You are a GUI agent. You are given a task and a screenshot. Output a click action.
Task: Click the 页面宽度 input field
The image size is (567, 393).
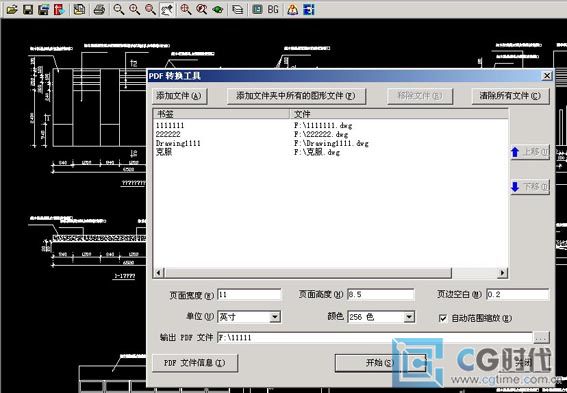tap(249, 295)
